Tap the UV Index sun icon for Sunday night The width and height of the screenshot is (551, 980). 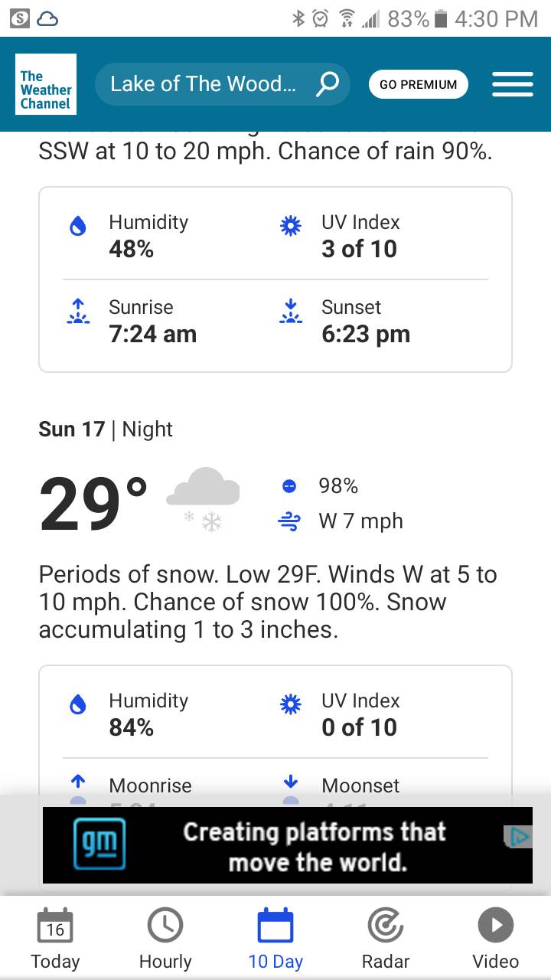(x=290, y=705)
